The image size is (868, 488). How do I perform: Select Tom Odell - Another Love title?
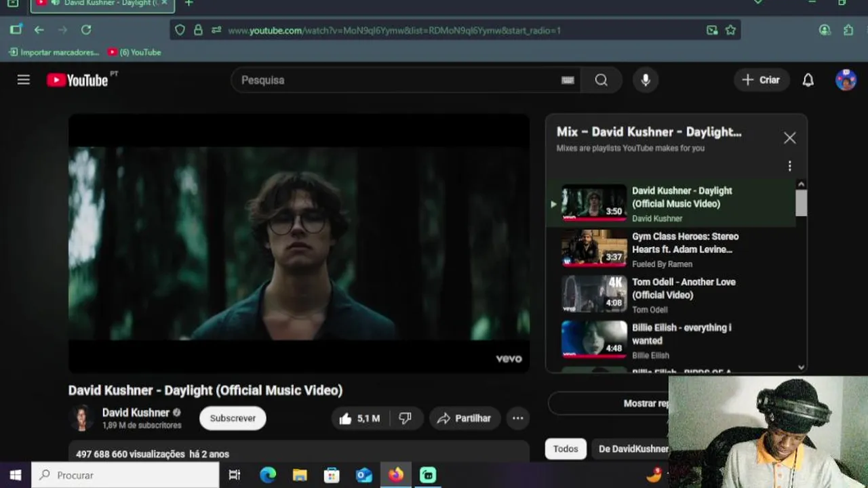coord(684,289)
